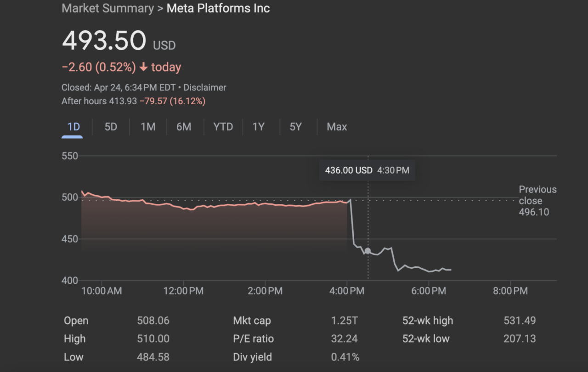Switch to the 1M time range tab
This screenshot has height=372, width=588.
pos(148,127)
